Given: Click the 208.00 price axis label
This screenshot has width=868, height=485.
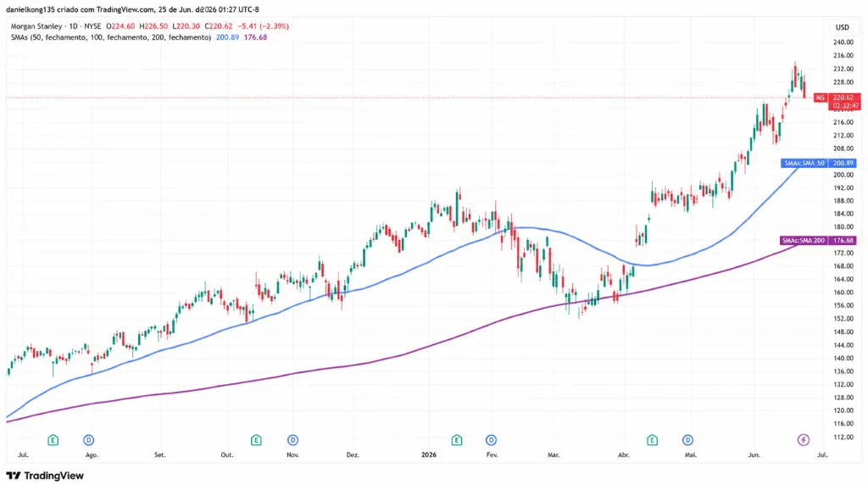Looking at the screenshot, I should [843, 148].
